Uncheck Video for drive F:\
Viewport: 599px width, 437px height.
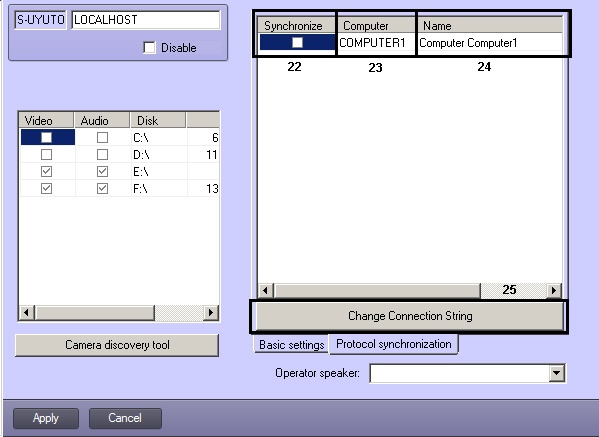(46, 188)
